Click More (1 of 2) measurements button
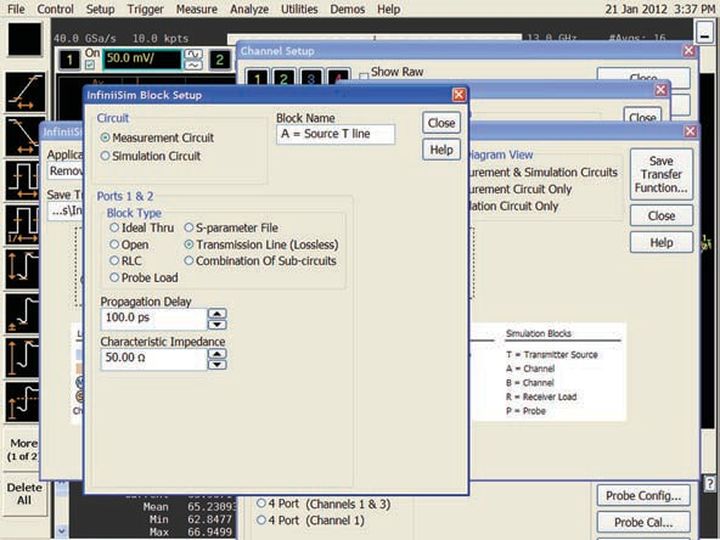 pyautogui.click(x=24, y=450)
